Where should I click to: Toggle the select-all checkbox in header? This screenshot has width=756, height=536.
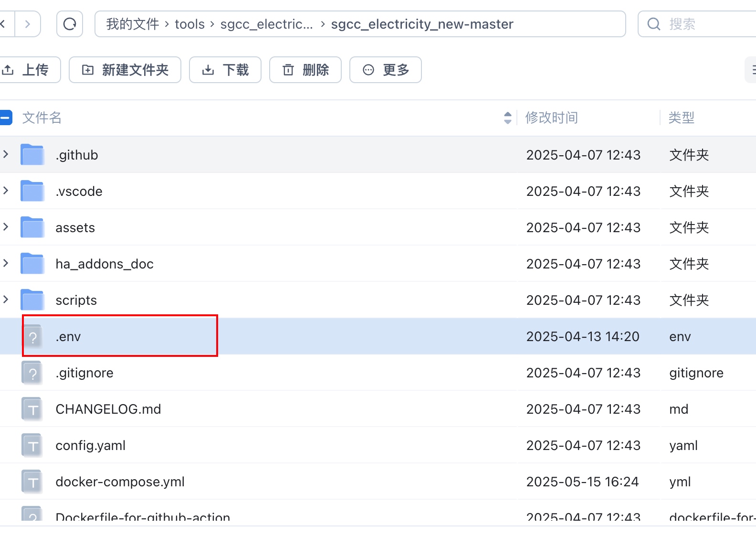[x=6, y=118]
